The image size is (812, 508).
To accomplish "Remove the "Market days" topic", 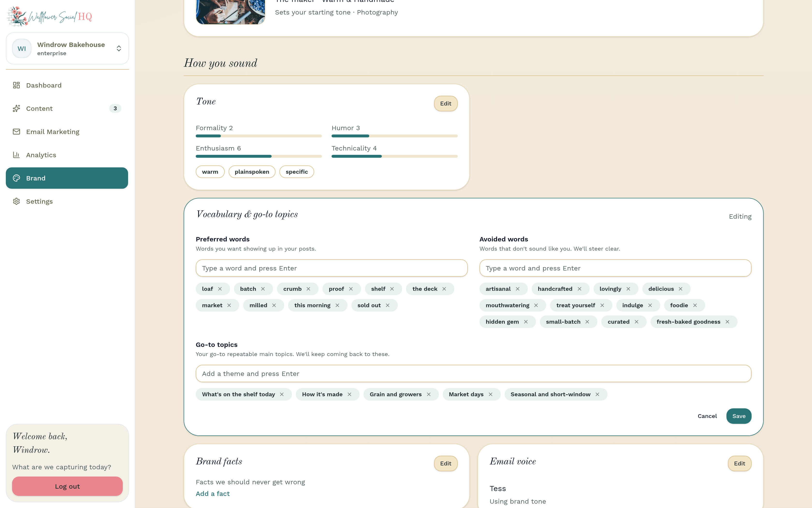I will click(491, 395).
